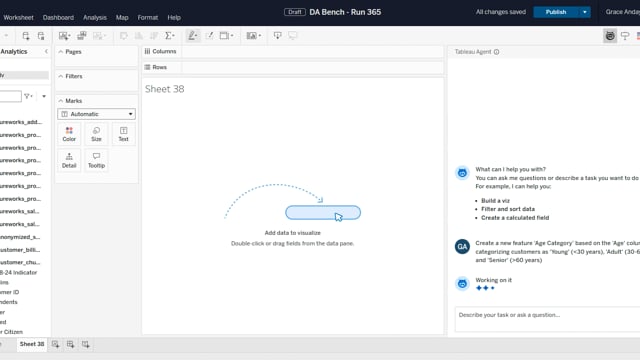Collapse the Pages shelf
This screenshot has height=360, width=640.
61,52
